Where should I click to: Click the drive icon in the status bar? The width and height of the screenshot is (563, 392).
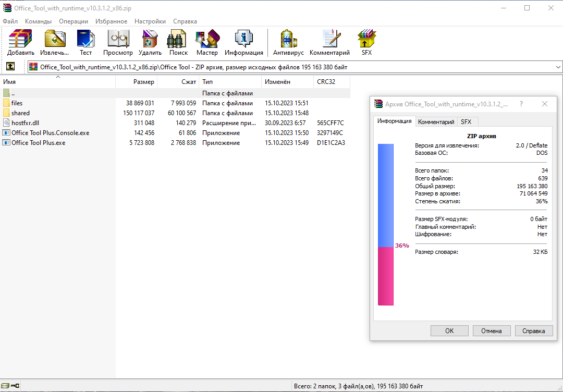(x=6, y=386)
